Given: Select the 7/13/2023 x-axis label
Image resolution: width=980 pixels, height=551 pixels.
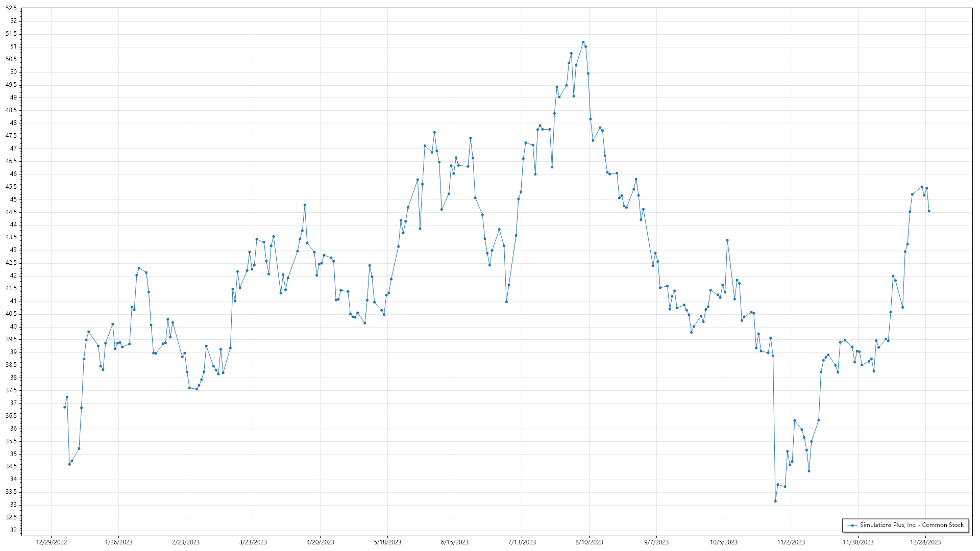Looking at the screenshot, I should (x=522, y=542).
